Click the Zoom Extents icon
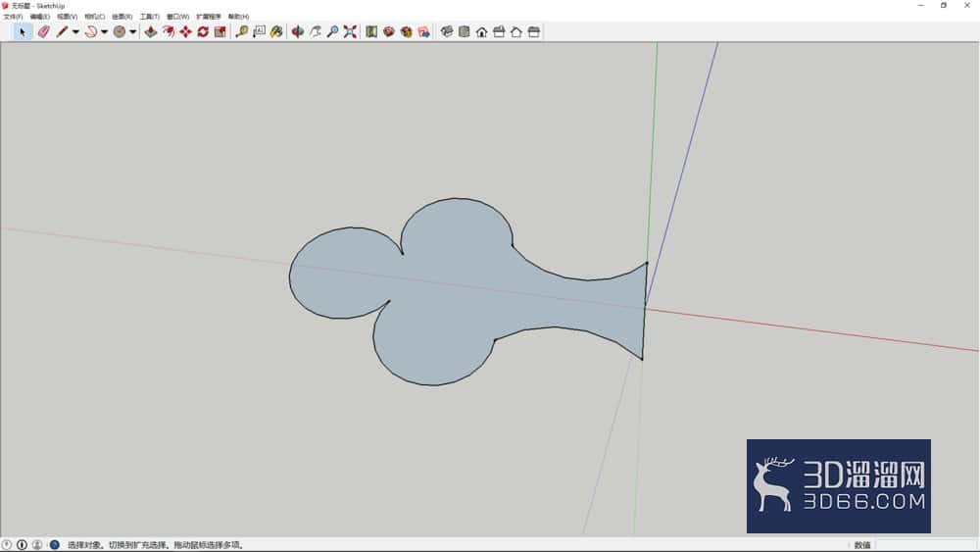The image size is (980, 552). [350, 32]
